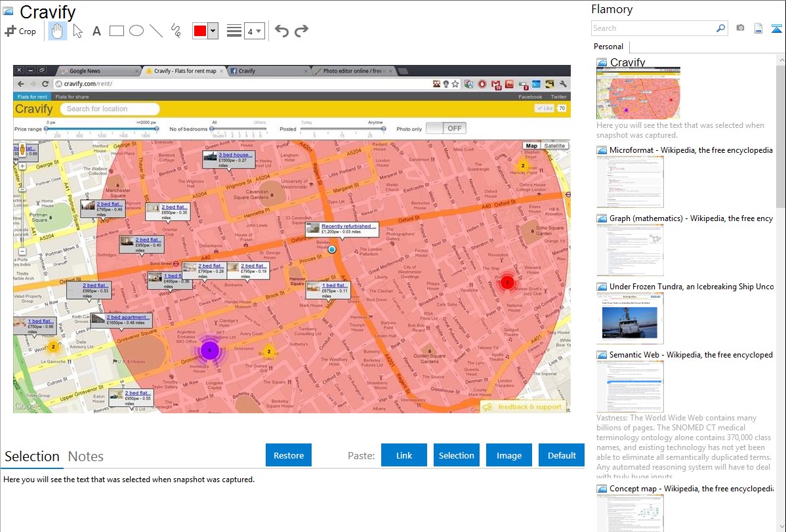Redo the last undone edit

301,31
